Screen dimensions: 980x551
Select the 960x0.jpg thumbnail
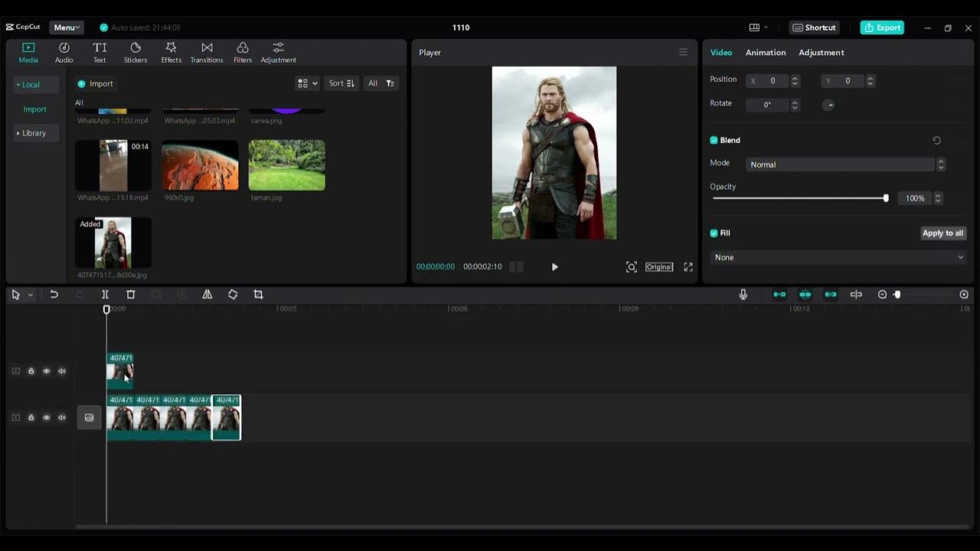coord(200,165)
